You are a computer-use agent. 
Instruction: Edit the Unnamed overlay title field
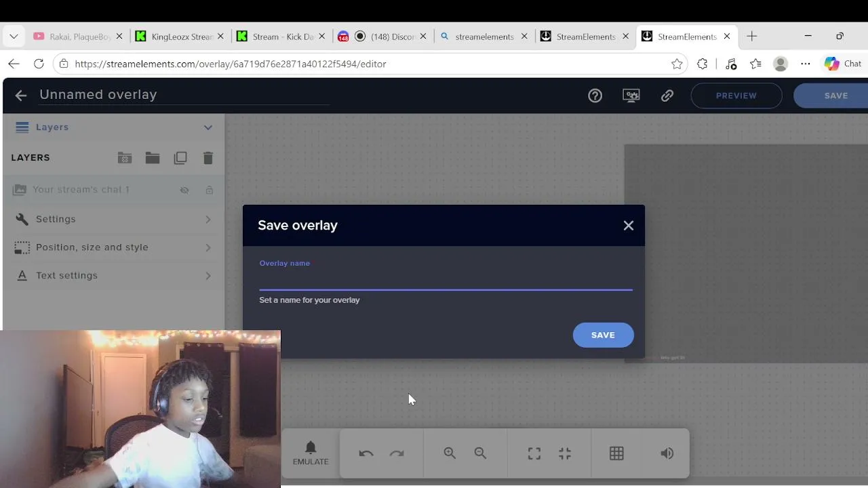click(184, 95)
